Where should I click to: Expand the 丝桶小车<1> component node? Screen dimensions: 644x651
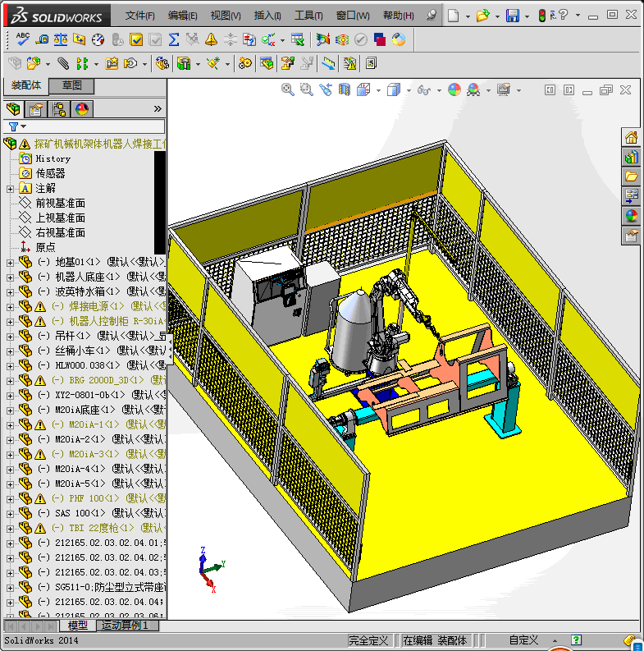coord(10,351)
